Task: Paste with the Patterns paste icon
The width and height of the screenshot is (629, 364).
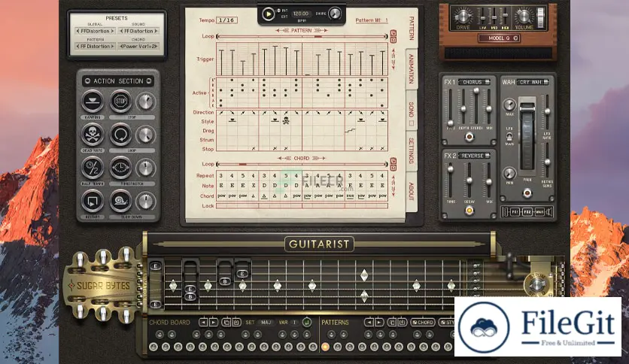Action: (x=402, y=322)
